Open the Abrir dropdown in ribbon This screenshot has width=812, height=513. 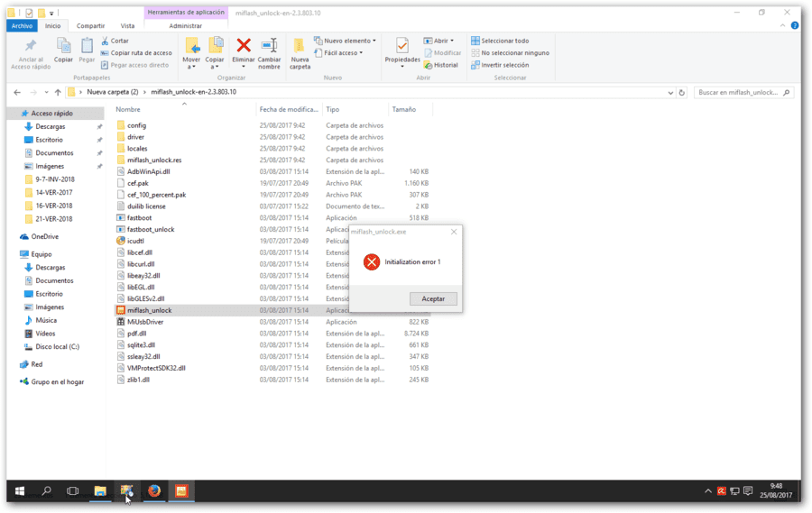point(438,41)
